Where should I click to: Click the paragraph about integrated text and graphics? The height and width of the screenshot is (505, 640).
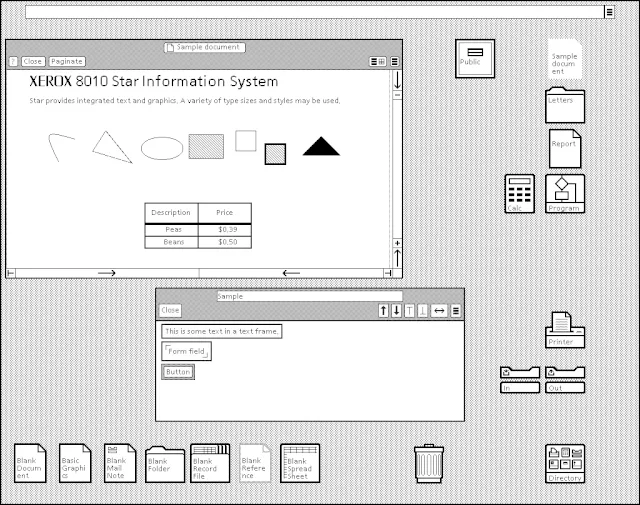(185, 100)
